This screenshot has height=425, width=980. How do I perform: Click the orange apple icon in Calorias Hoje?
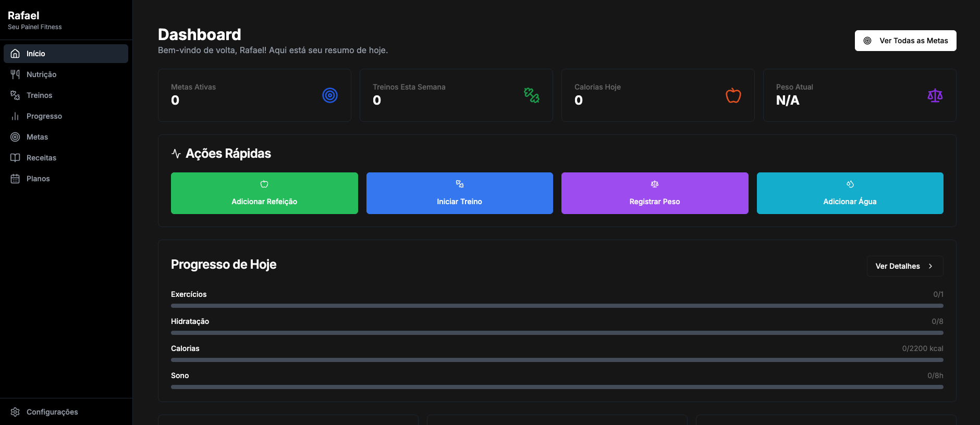click(x=733, y=95)
